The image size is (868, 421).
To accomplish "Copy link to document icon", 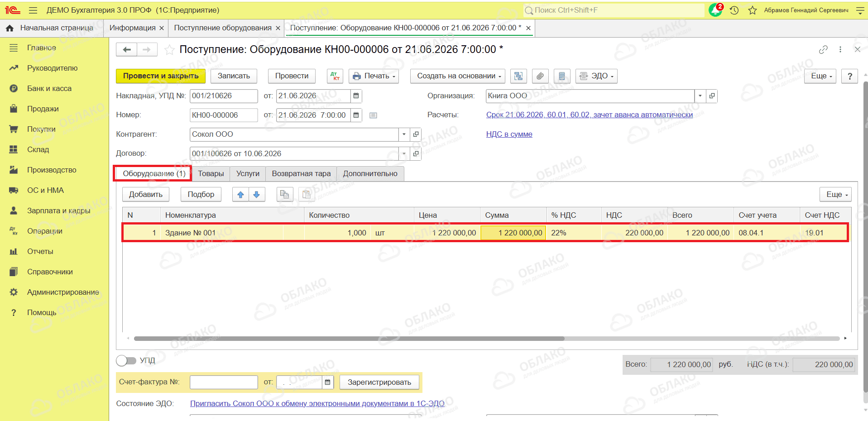I will pos(823,50).
